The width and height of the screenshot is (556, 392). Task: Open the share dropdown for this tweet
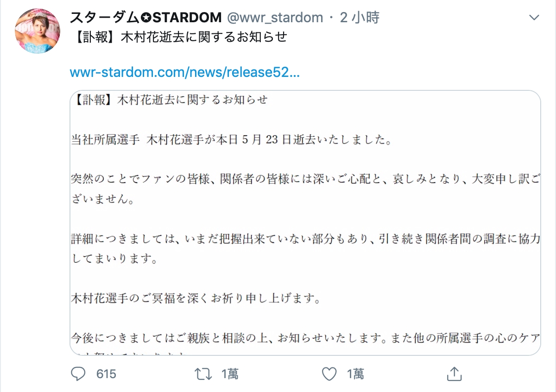coord(455,373)
